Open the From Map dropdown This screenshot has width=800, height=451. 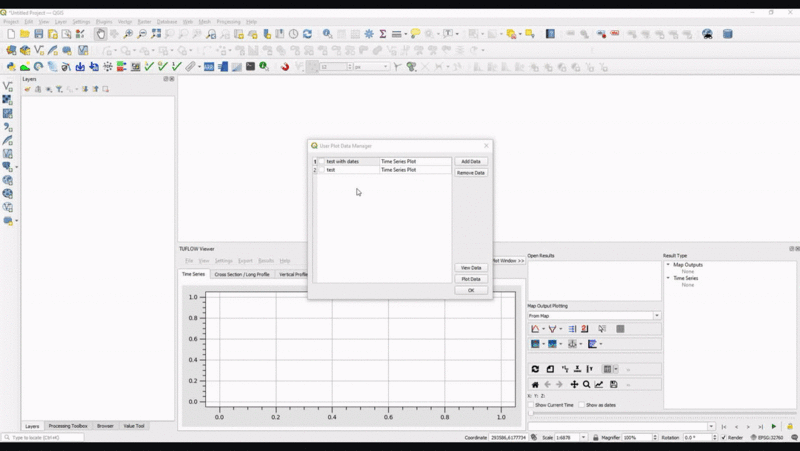click(x=594, y=316)
